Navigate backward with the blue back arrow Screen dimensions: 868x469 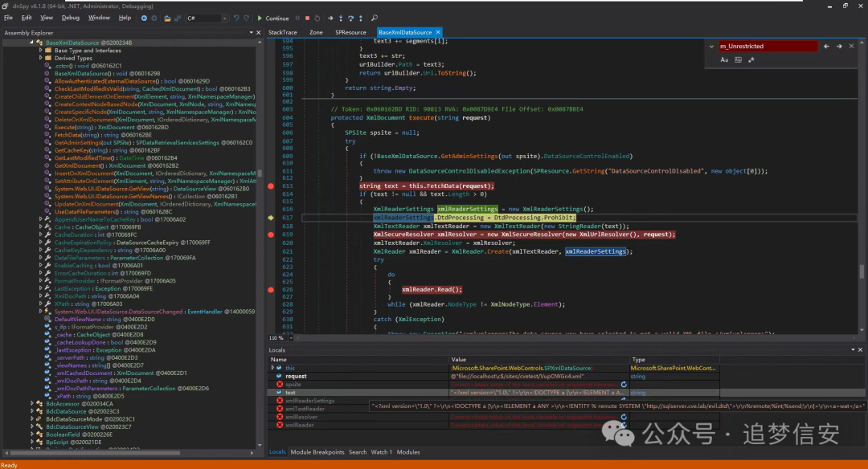(x=144, y=18)
